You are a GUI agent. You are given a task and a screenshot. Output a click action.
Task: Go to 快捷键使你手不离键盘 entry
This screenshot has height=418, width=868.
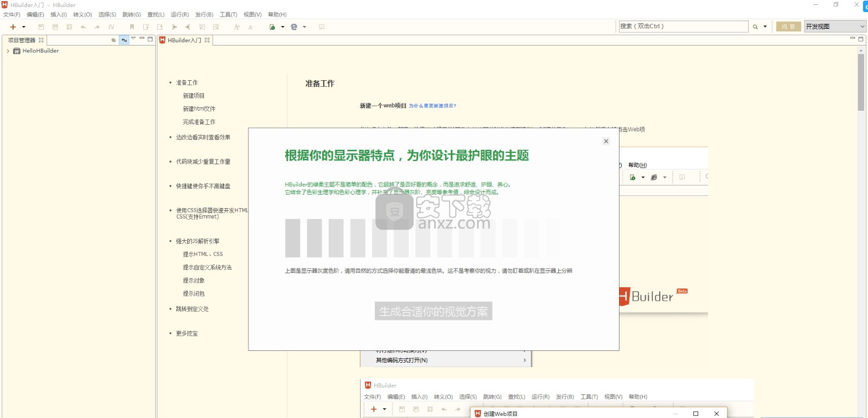[x=203, y=186]
